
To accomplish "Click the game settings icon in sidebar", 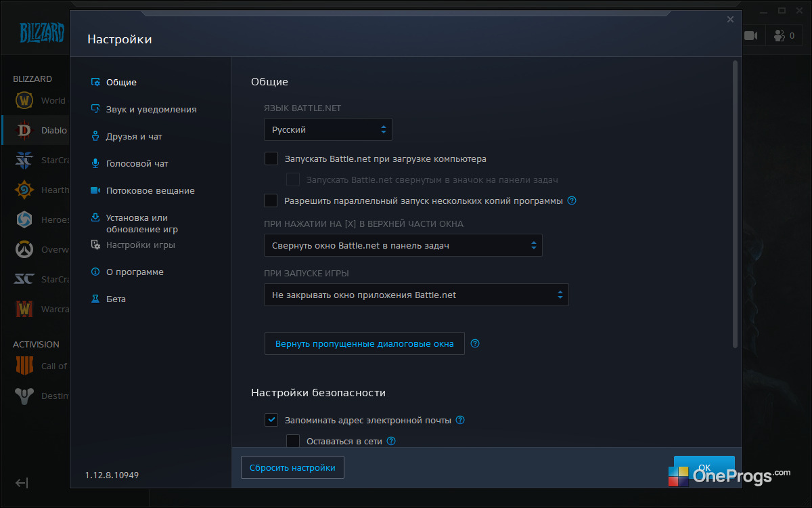I will pyautogui.click(x=95, y=245).
